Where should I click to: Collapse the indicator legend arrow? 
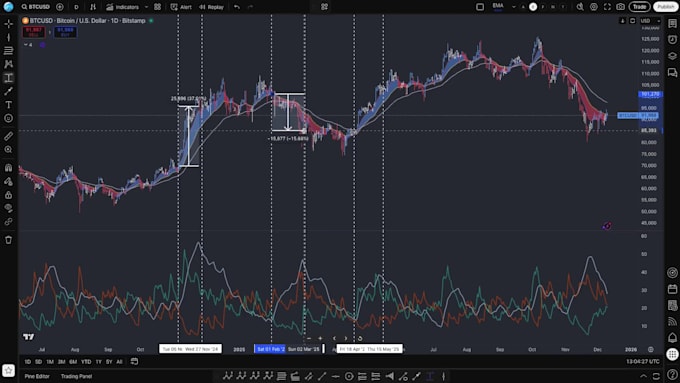pyautogui.click(x=26, y=45)
